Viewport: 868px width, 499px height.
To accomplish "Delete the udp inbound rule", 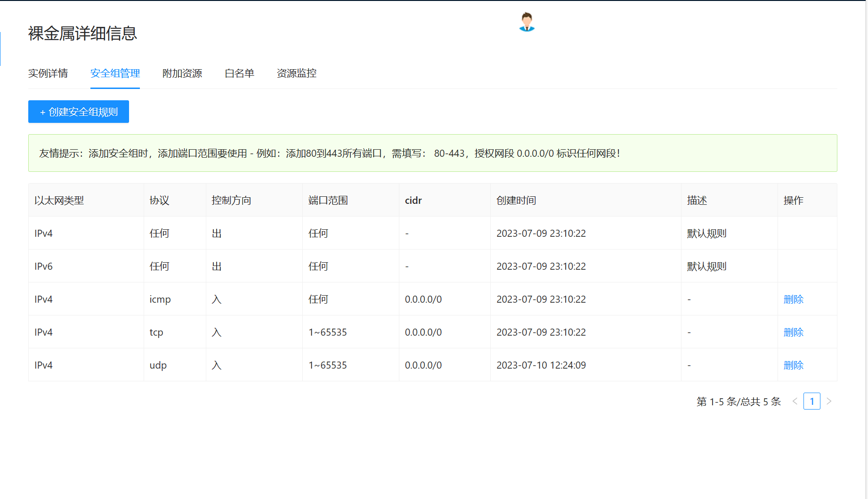I will click(x=793, y=365).
